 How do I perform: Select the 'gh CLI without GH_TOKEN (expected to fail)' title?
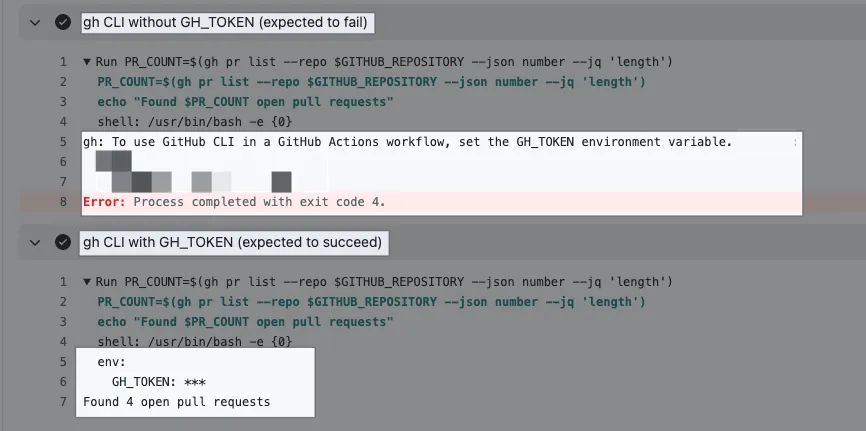tap(224, 22)
